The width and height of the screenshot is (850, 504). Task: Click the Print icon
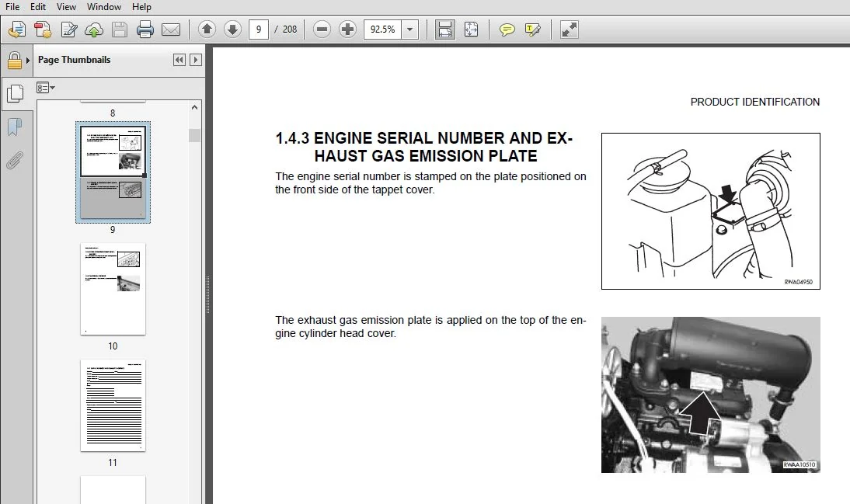145,30
